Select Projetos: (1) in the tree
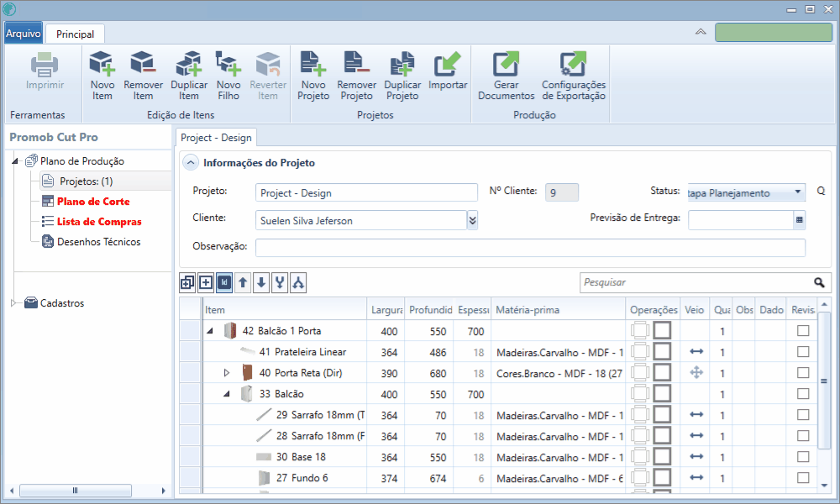 tap(87, 181)
